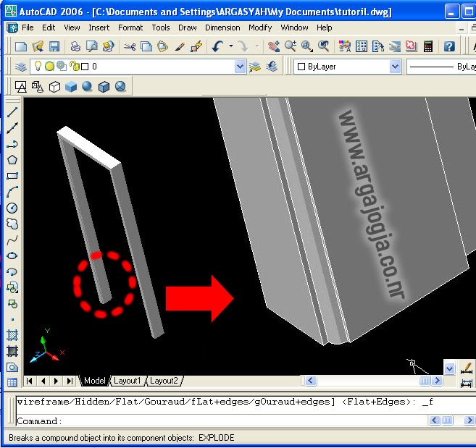Toggle layer 0 lock padlock icon
This screenshot has width=476, height=448.
tap(74, 66)
